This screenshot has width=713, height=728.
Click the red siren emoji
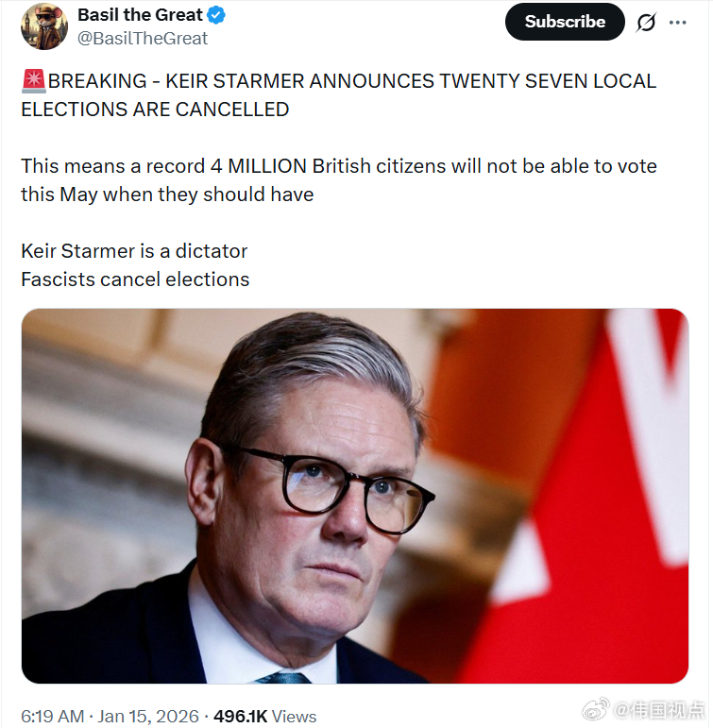pos(33,81)
